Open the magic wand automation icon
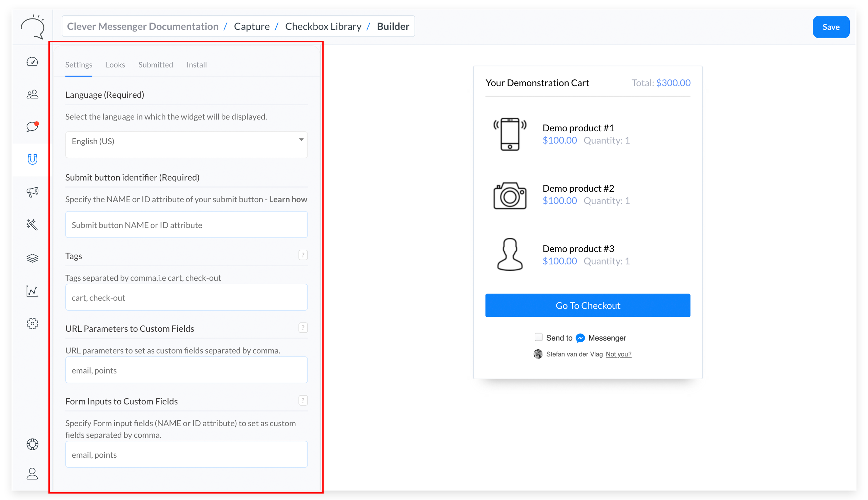The image size is (868, 500). 32,225
